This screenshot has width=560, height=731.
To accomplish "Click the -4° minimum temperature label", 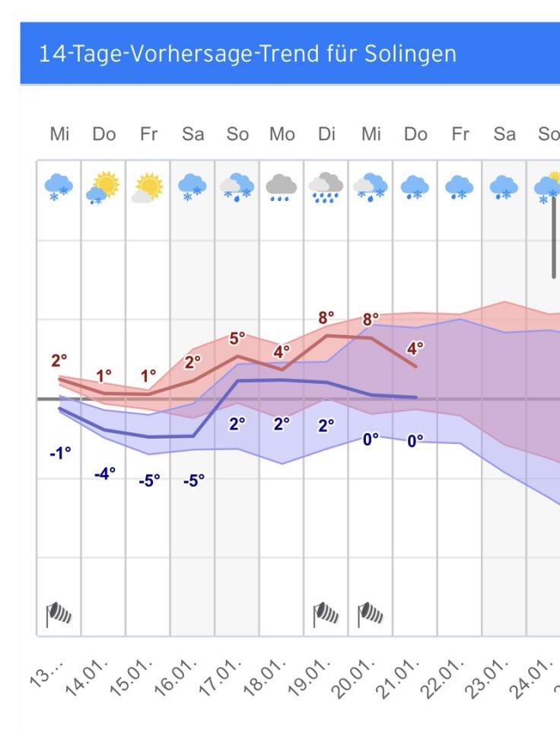I will pyautogui.click(x=105, y=474).
